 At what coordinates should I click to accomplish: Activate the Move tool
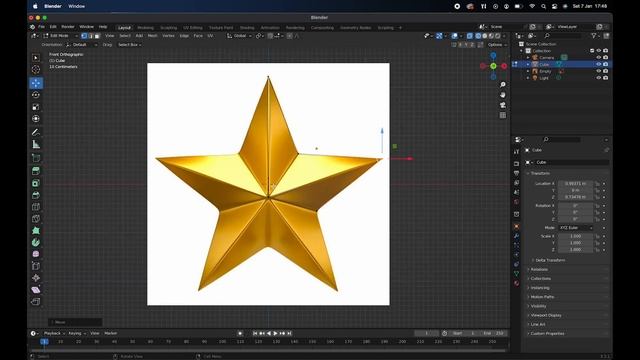coord(36,83)
